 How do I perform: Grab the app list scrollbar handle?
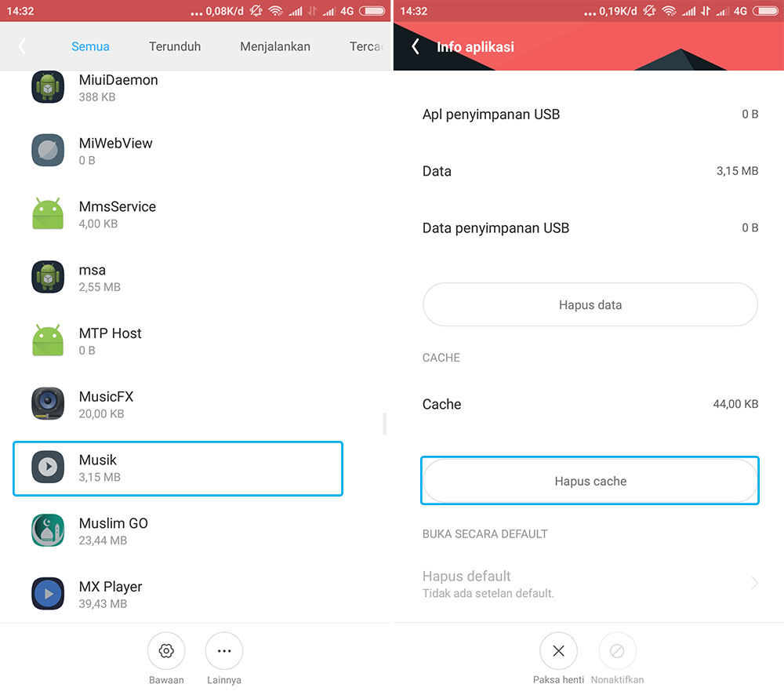tap(384, 424)
